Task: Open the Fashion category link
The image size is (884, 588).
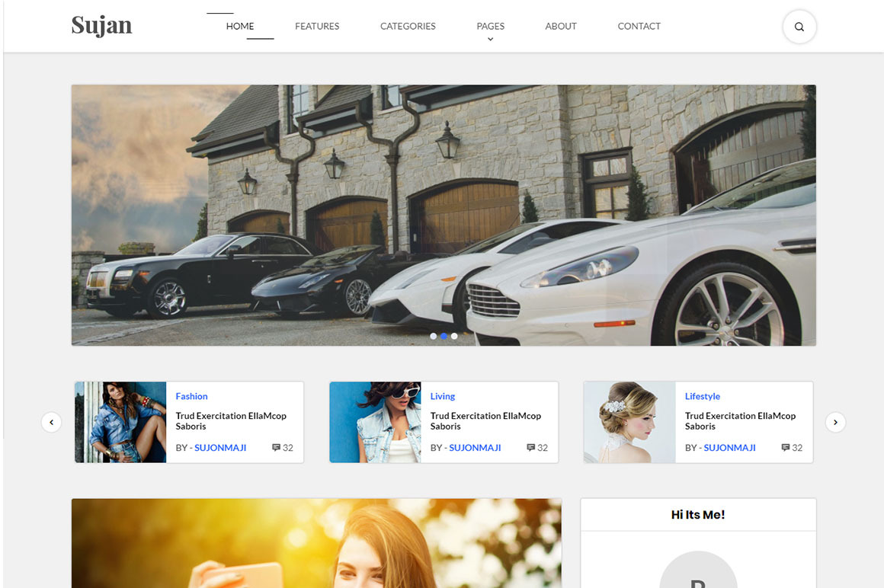Action: [191, 396]
